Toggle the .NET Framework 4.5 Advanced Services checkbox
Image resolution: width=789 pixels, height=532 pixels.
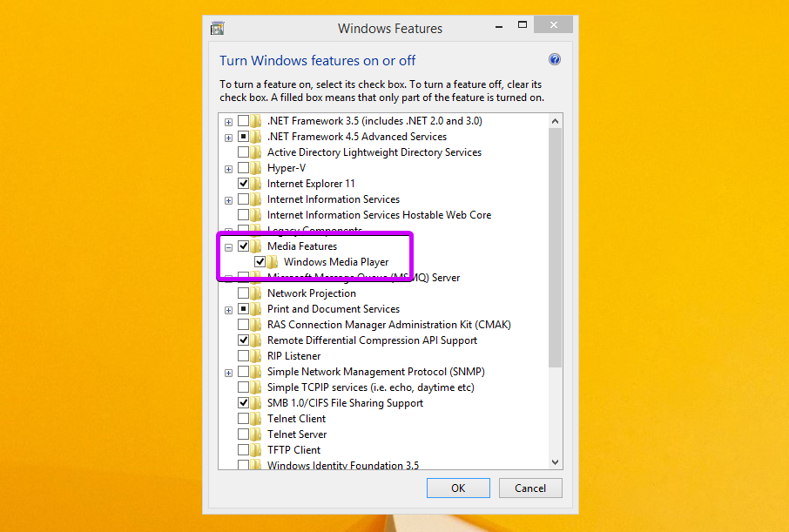click(x=244, y=137)
